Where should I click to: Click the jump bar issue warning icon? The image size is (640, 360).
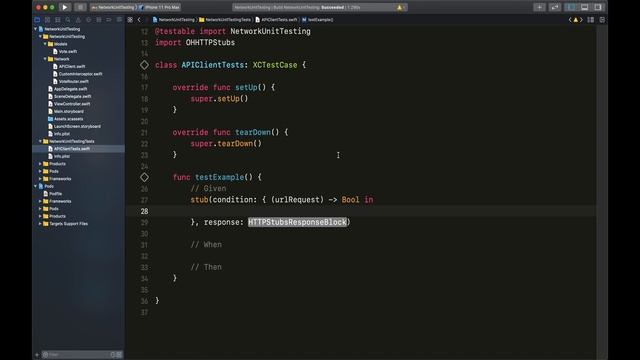(576, 20)
